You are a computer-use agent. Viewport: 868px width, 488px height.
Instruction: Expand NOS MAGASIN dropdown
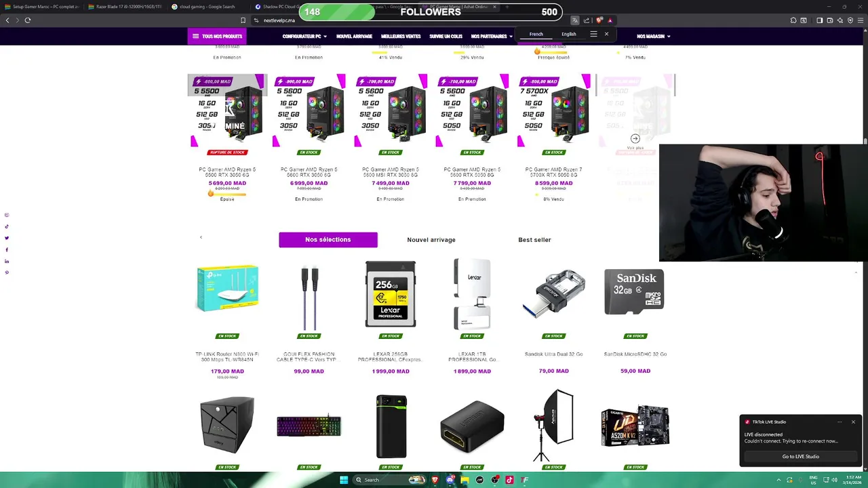click(x=653, y=36)
